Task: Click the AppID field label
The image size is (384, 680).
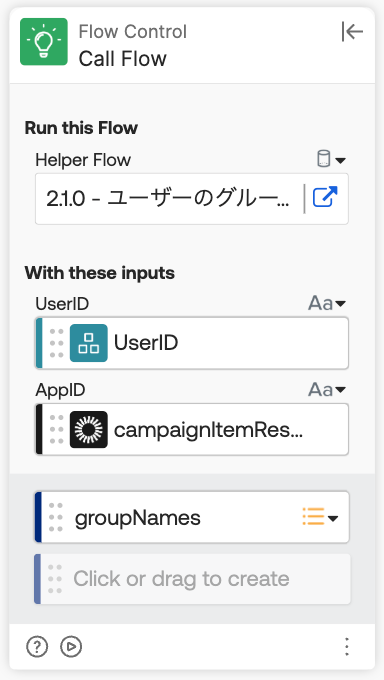Action: pyautogui.click(x=60, y=390)
